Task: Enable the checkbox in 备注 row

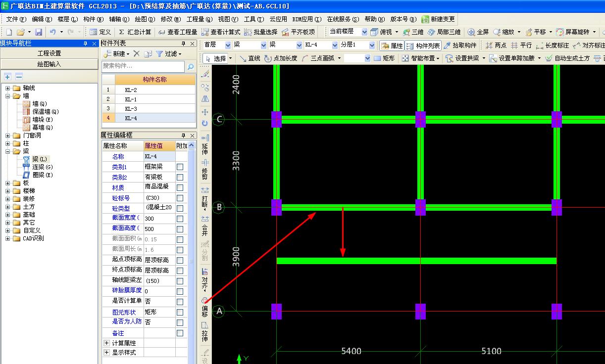Action: 180,333
